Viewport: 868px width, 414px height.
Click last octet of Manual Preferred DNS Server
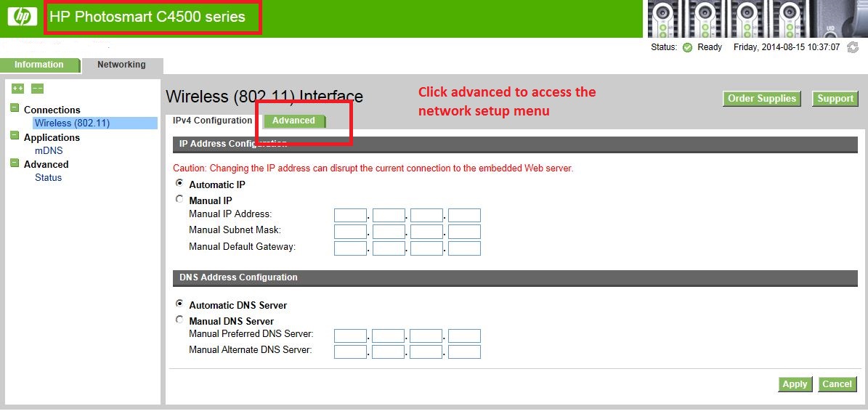pos(464,336)
